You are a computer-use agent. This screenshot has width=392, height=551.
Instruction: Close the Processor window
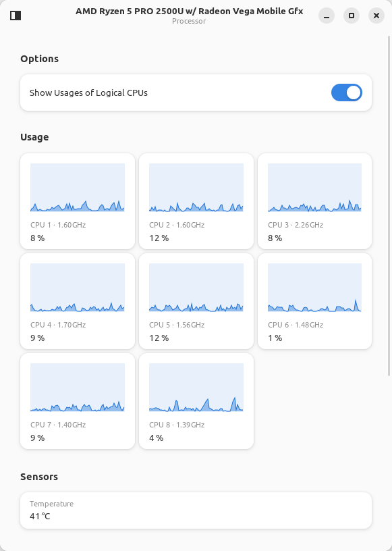376,16
